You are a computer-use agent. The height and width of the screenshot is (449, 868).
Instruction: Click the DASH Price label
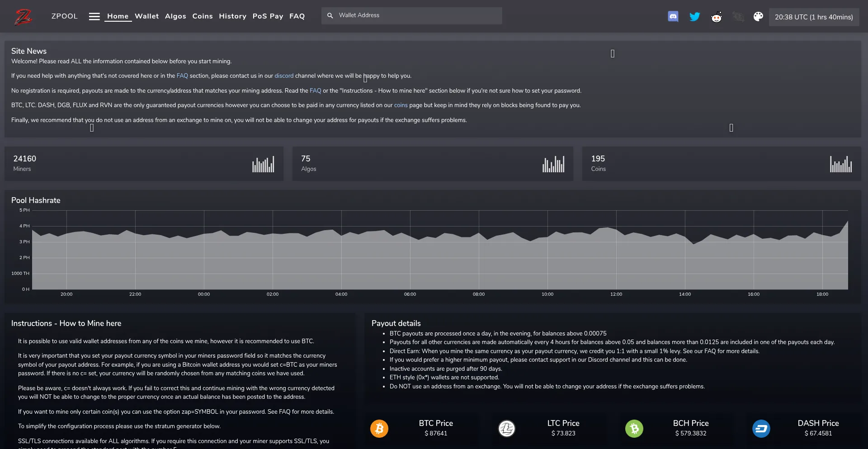click(x=818, y=423)
